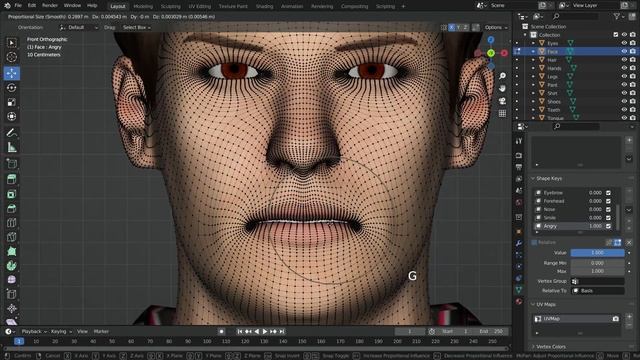Activate the Move tool
This screenshot has width=640, height=360.
[11, 73]
